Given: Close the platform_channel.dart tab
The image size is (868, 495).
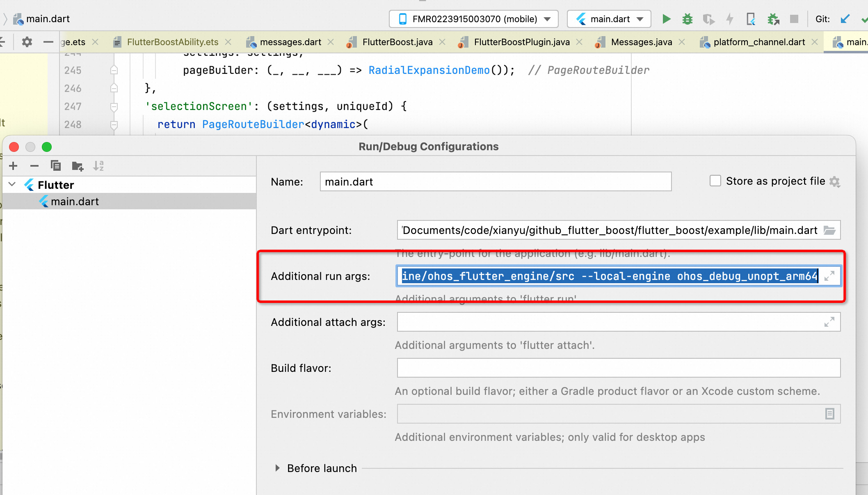Looking at the screenshot, I should [x=815, y=42].
